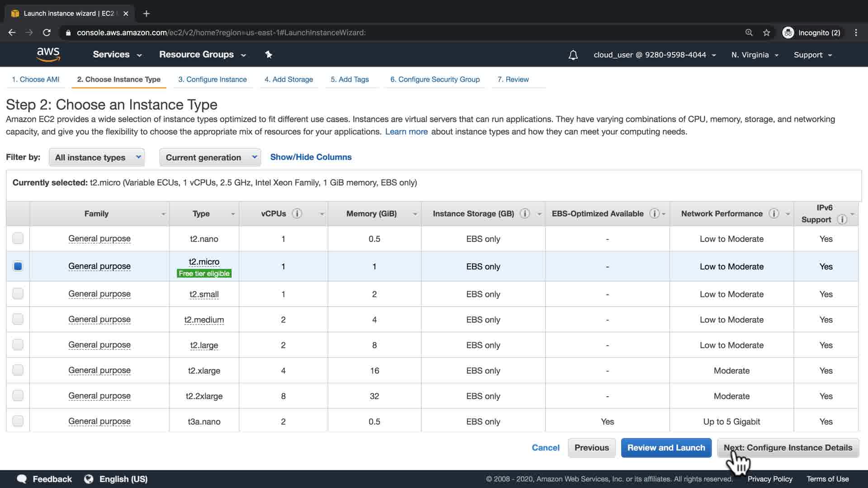Open the Current generation filter dropdown
The image size is (868, 488).
point(210,157)
